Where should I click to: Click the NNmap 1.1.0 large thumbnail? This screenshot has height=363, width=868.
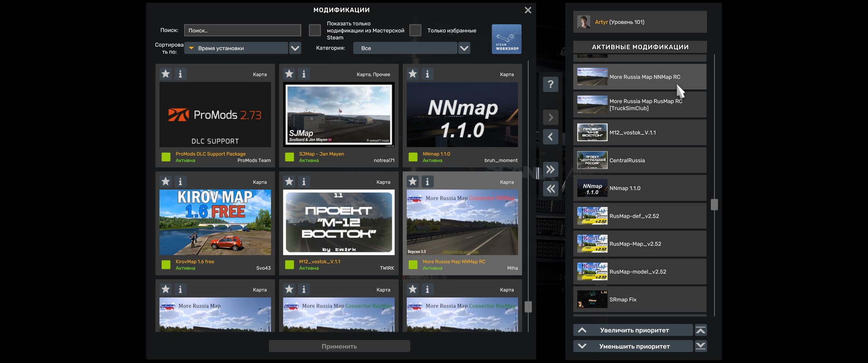(x=462, y=115)
